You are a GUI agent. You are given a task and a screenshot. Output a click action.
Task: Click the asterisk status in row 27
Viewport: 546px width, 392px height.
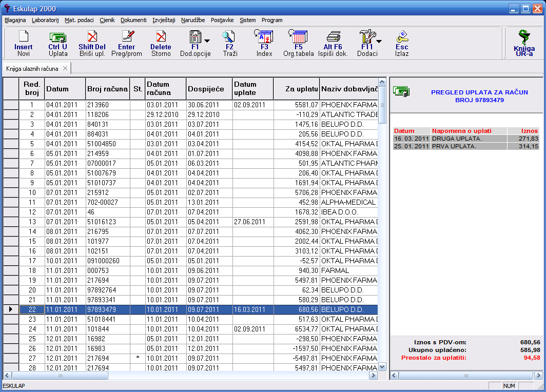point(138,358)
